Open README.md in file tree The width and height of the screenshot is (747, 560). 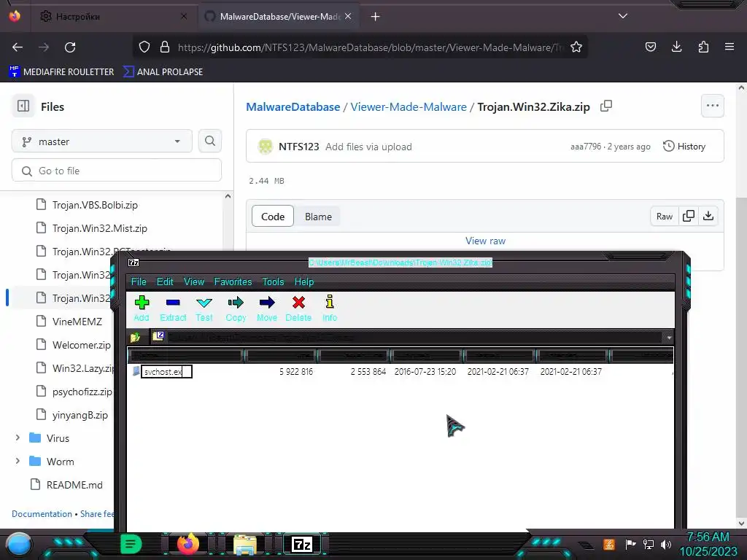coord(74,485)
